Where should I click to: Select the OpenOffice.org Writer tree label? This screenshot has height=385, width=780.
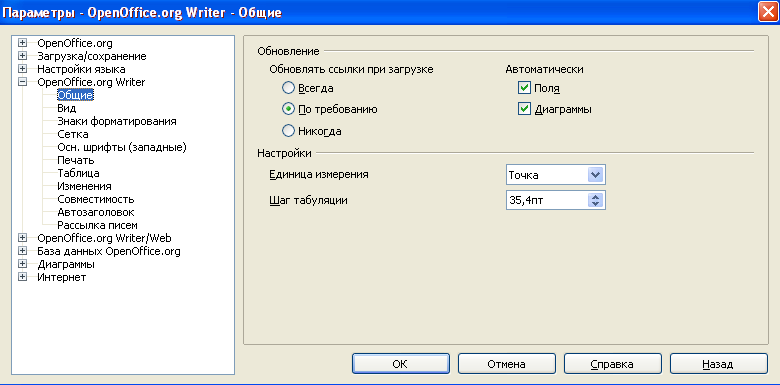[91, 82]
